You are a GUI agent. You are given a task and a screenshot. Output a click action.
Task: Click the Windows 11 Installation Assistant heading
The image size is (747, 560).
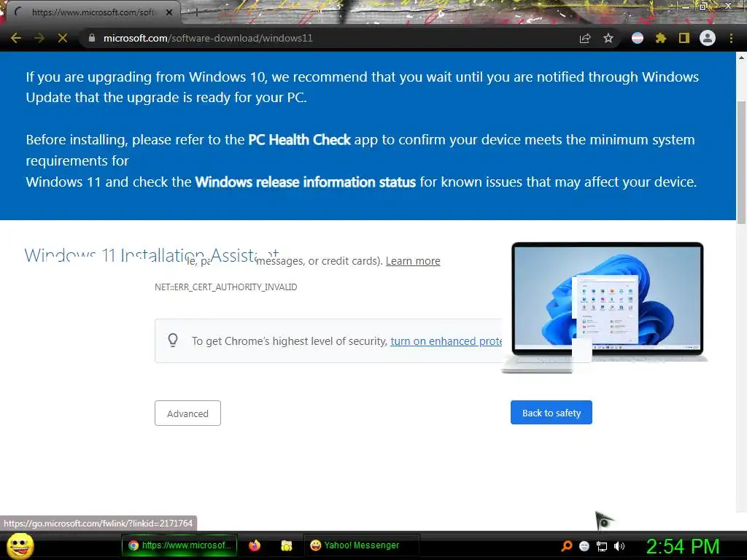pyautogui.click(x=152, y=255)
